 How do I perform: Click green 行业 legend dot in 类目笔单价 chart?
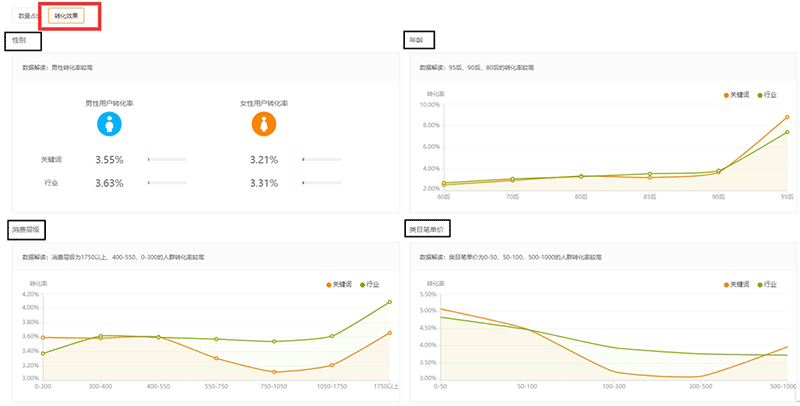tap(759, 285)
